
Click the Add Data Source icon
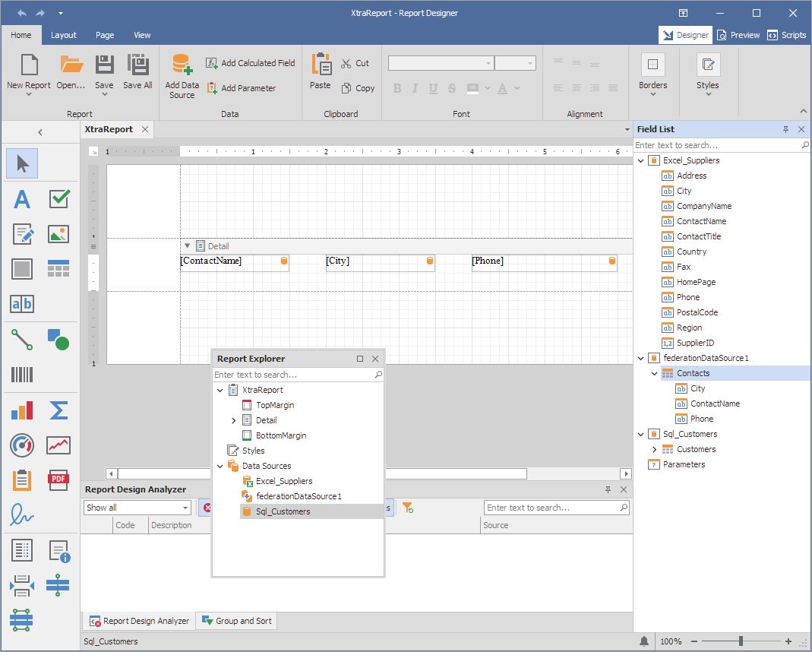click(182, 76)
